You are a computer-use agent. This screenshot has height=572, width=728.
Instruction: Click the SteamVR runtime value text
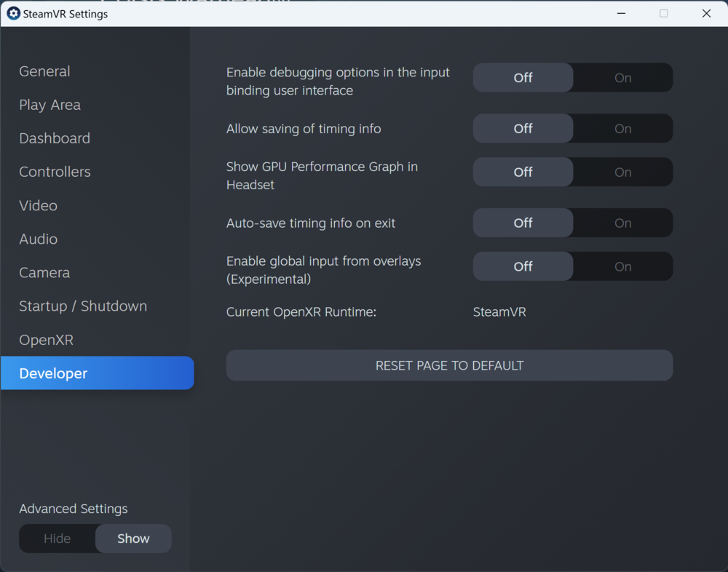pos(499,312)
